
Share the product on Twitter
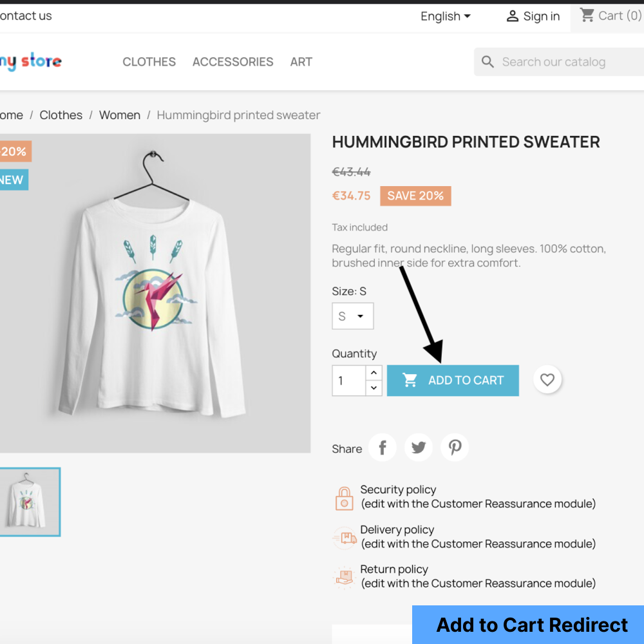point(418,447)
